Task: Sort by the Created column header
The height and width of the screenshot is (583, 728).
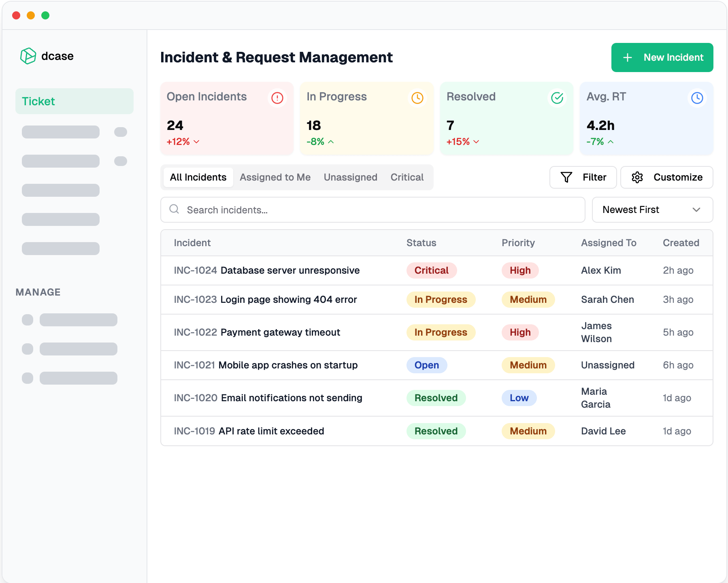Action: pyautogui.click(x=681, y=243)
